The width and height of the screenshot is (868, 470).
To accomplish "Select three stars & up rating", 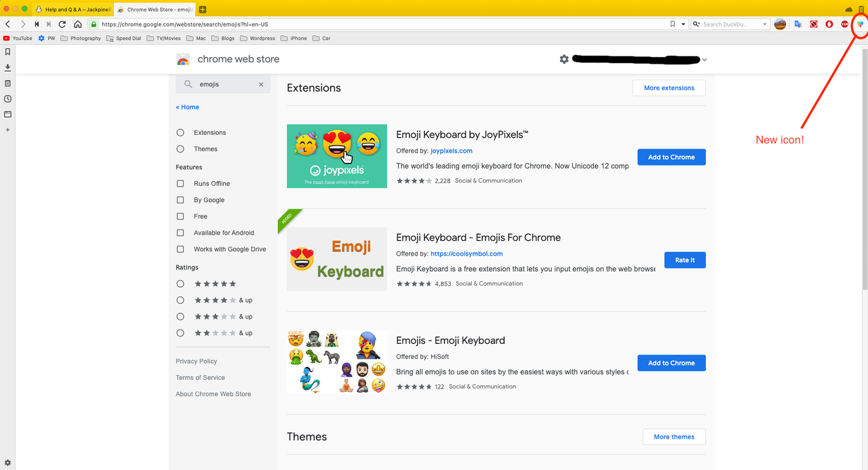I will tap(180, 317).
